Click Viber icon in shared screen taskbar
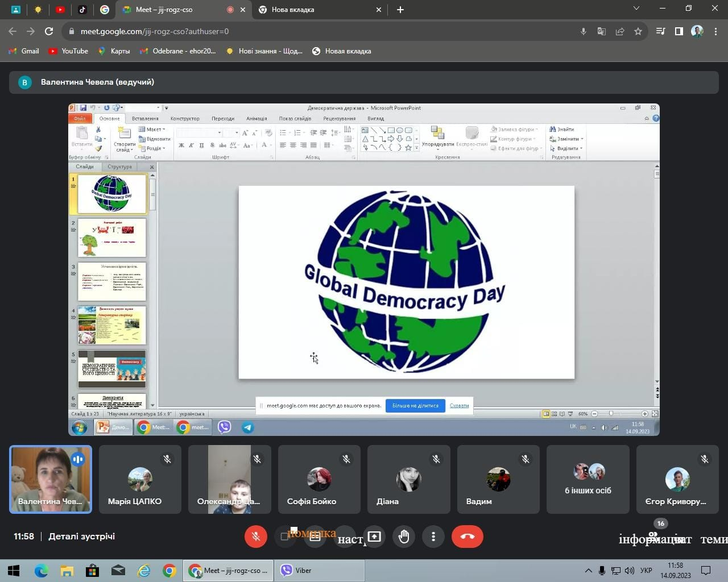 (x=225, y=427)
